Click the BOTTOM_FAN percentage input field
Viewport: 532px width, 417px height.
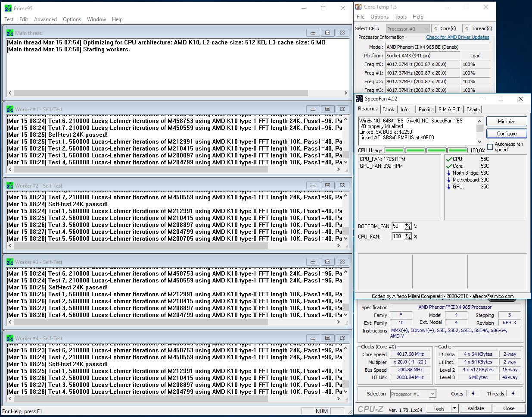point(398,226)
